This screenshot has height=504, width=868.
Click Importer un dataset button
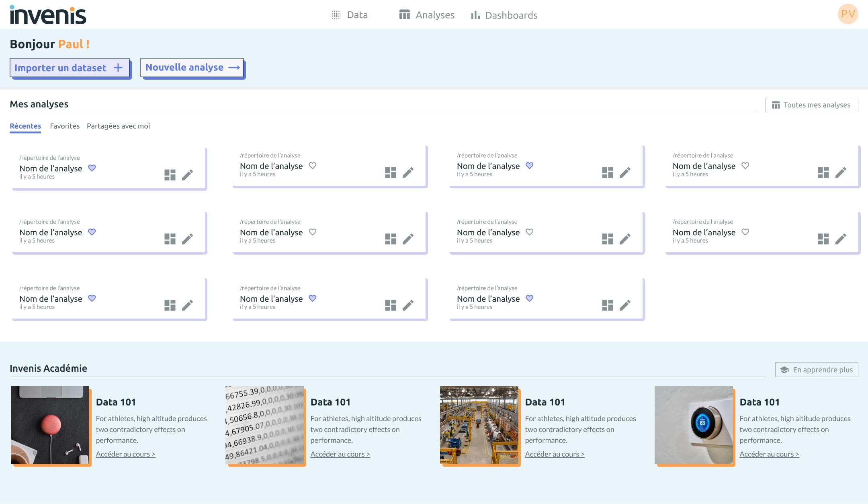pos(69,68)
